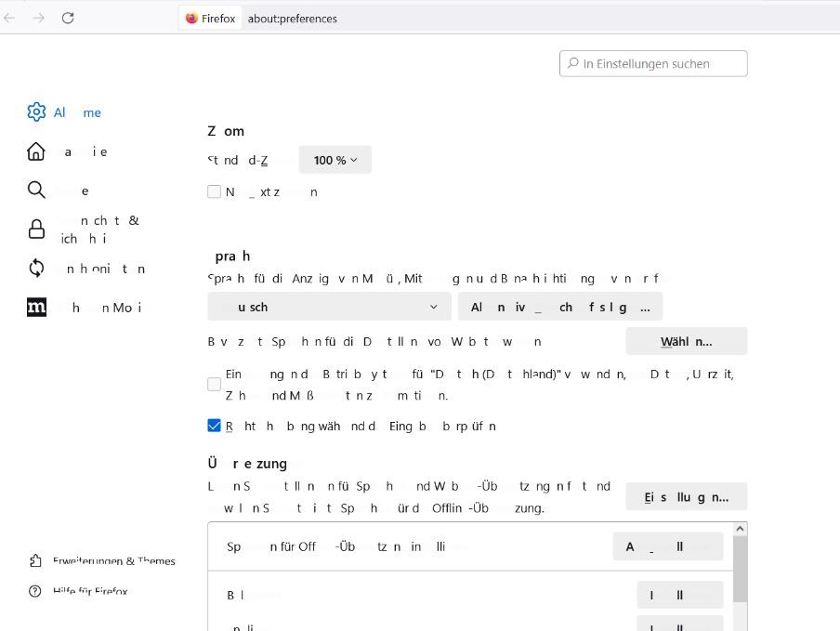
Task: Toggle the operating system "Deutsch (Deutschland)" format checkbox
Action: [x=215, y=385]
